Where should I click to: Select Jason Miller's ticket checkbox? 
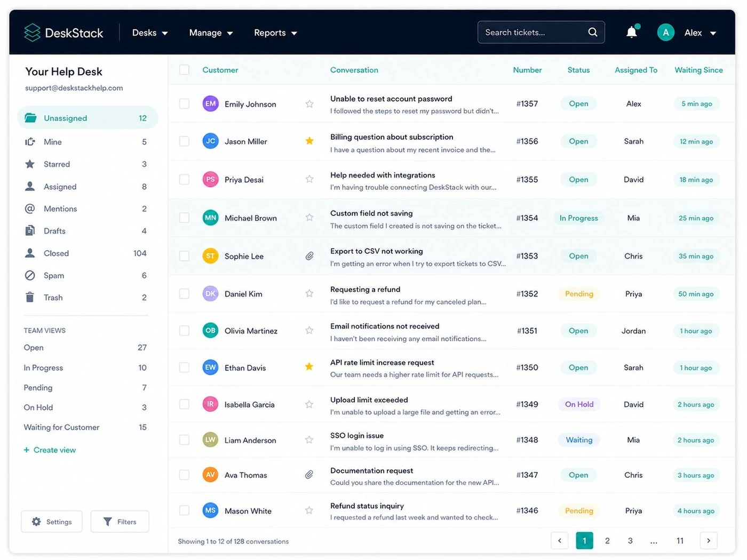(184, 141)
